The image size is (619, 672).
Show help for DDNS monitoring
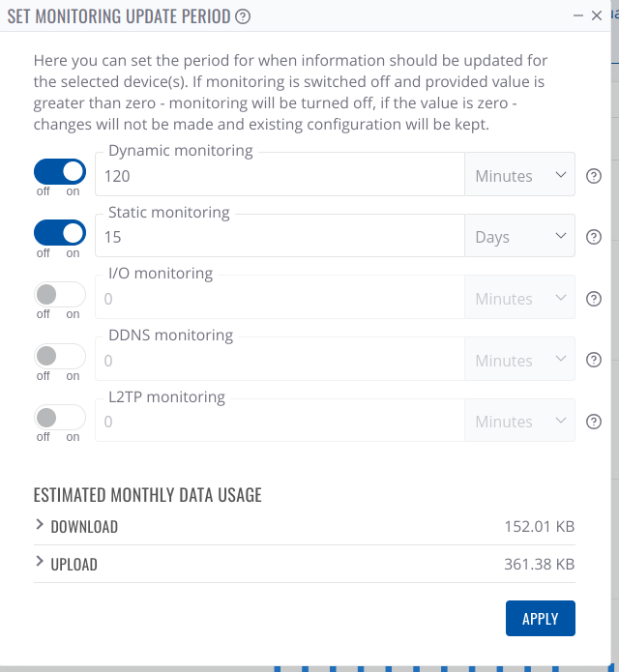(594, 360)
